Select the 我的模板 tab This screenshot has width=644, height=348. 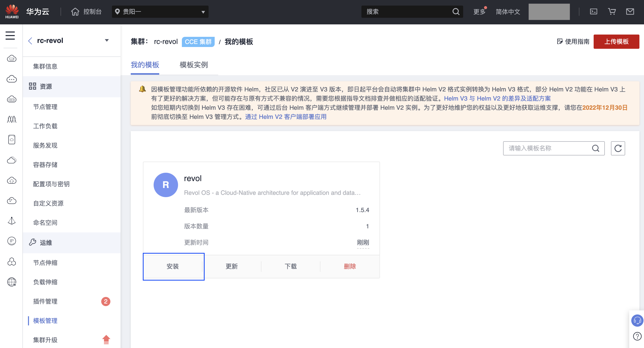(x=145, y=65)
